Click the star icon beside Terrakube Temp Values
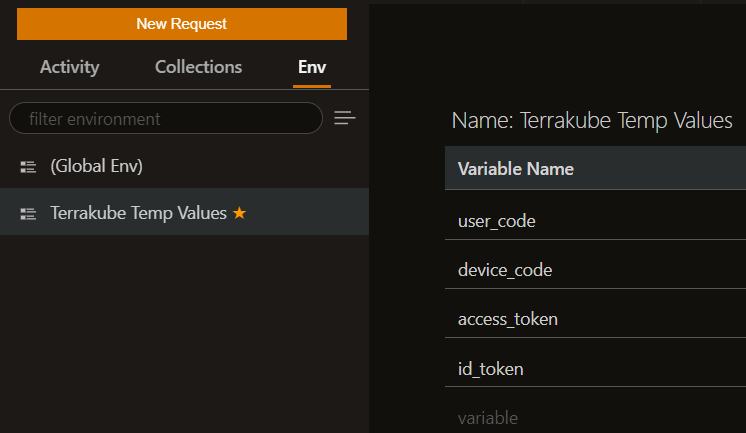 [x=239, y=213]
